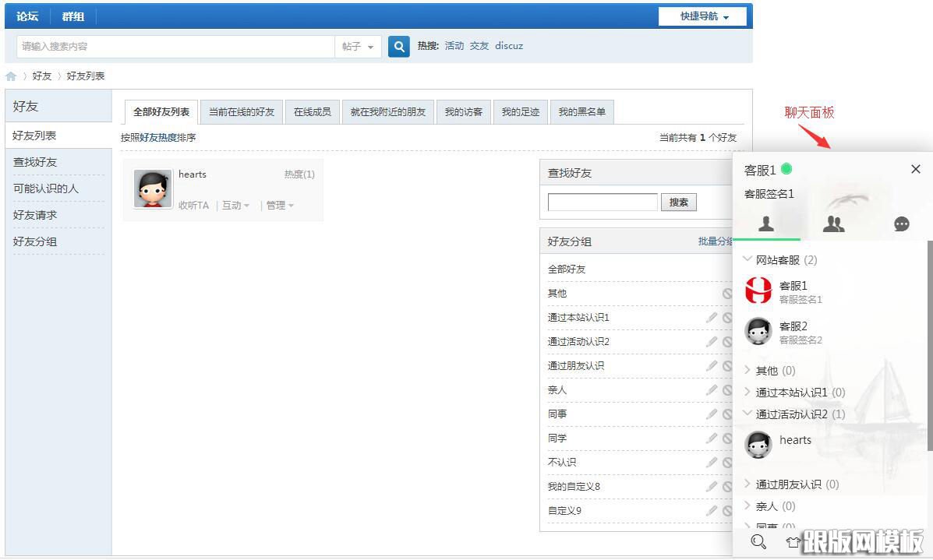Click the shirt skin-change icon in chat panel
The width and height of the screenshot is (933, 560).
coord(793,541)
